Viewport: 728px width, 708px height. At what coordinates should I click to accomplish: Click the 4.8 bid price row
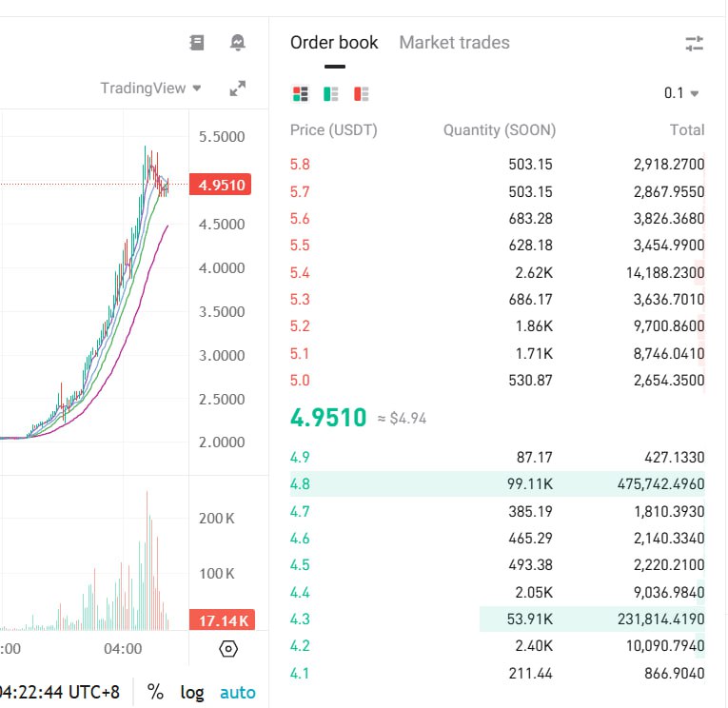coord(300,484)
